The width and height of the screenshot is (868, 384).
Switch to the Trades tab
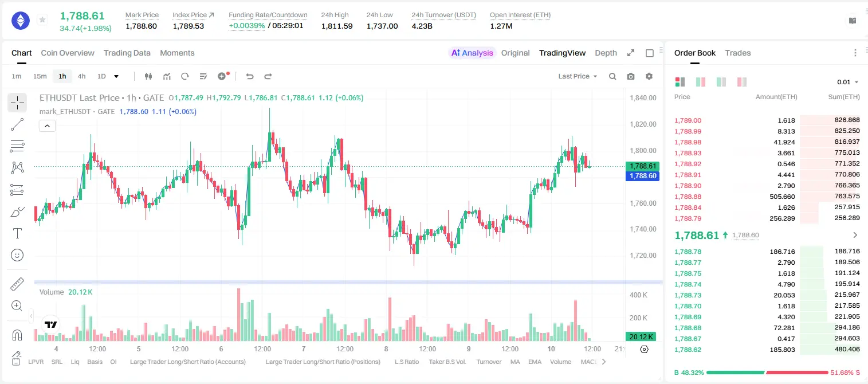[738, 53]
